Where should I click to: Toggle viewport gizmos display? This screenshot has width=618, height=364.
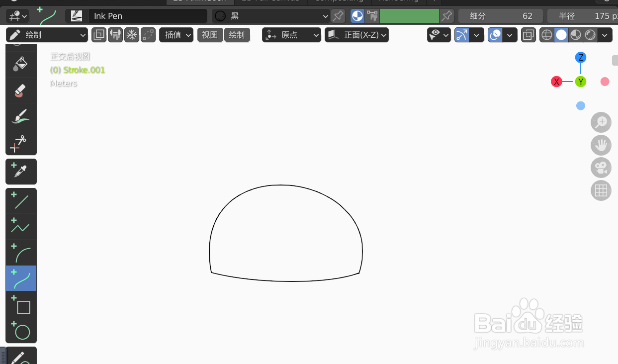click(x=462, y=35)
